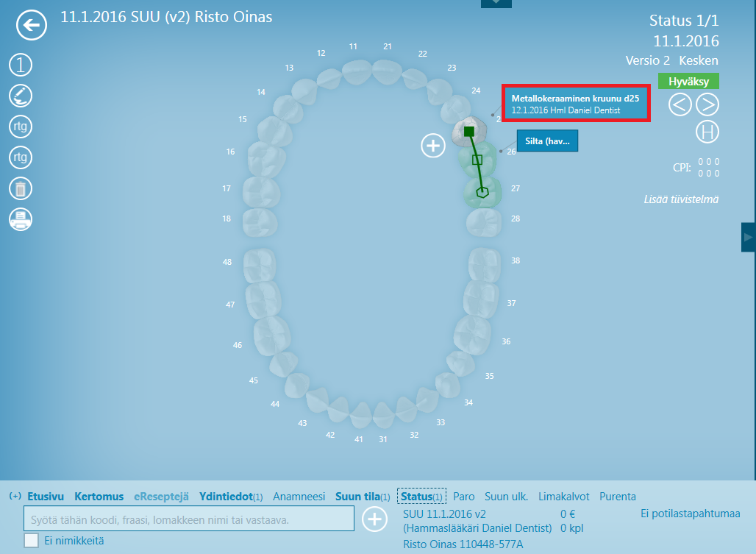Click the code or phrase input field
The height and width of the screenshot is (554, 756).
189,519
